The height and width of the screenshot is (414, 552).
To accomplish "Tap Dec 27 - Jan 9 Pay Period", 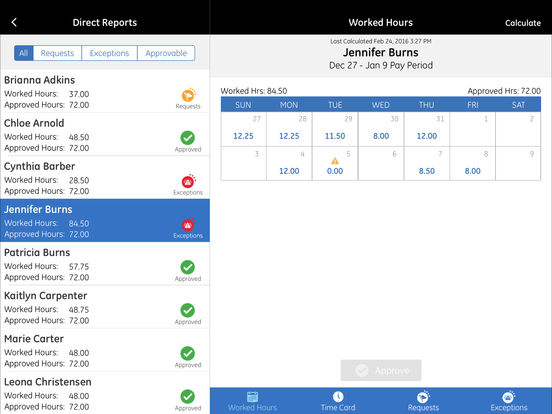I will (x=381, y=65).
